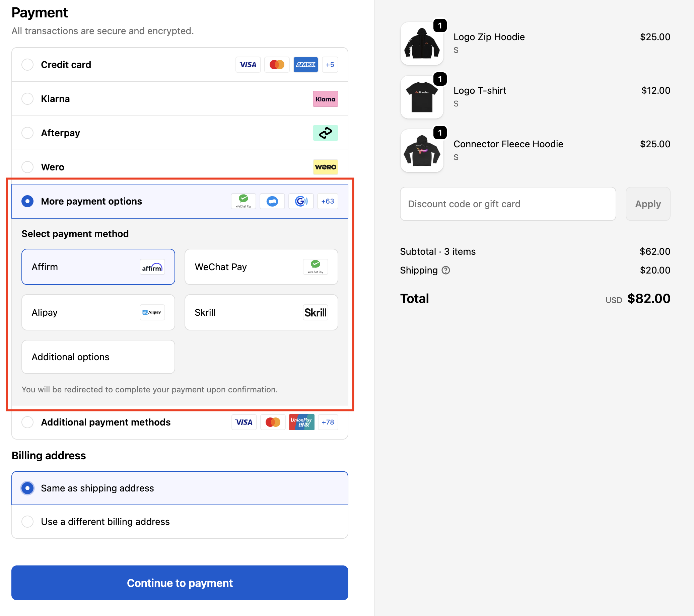Click the $20.00 shipping amount

point(655,271)
